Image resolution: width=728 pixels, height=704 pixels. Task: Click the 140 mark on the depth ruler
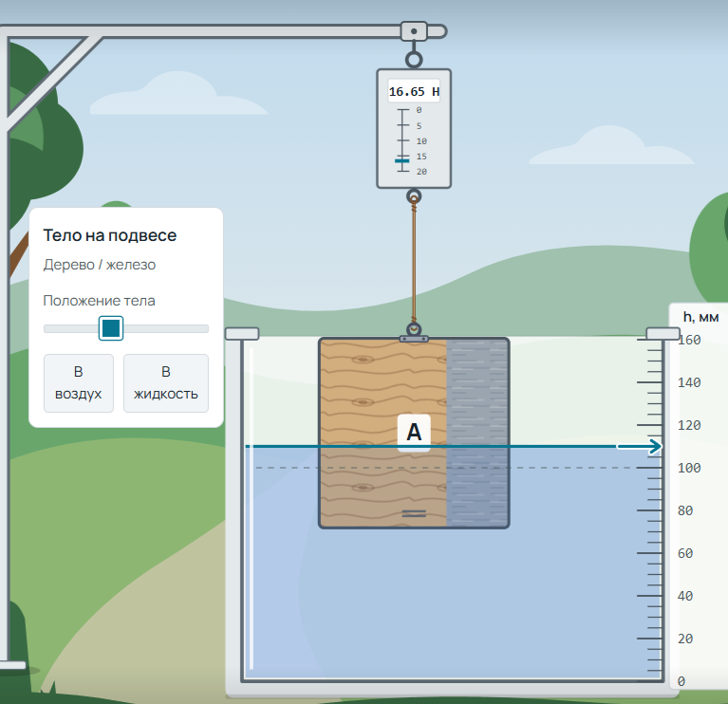[x=689, y=382]
